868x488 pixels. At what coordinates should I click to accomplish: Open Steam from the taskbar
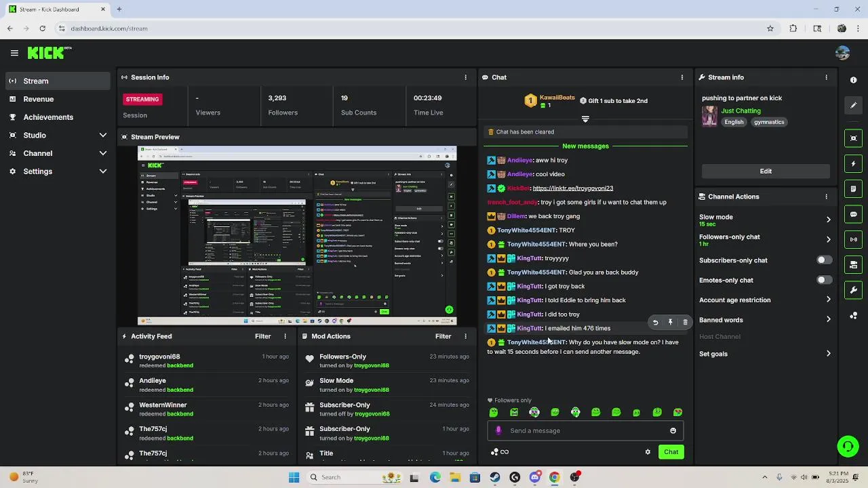(495, 477)
